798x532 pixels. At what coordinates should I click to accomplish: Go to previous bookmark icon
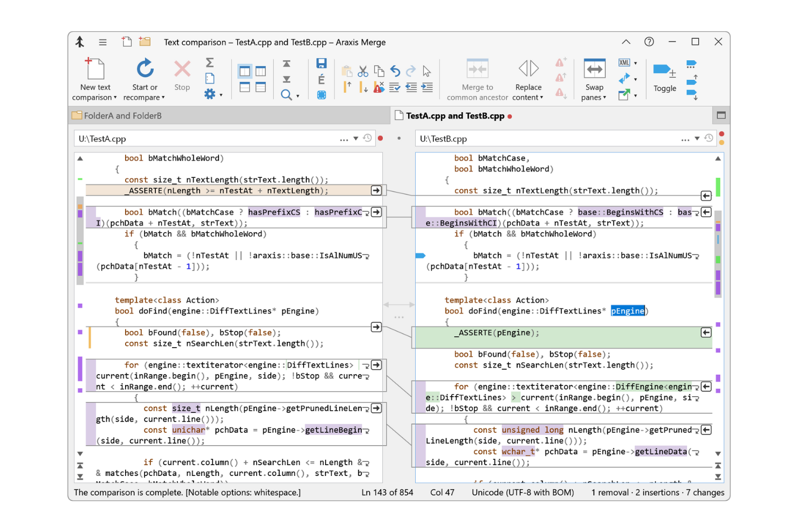pos(692,80)
